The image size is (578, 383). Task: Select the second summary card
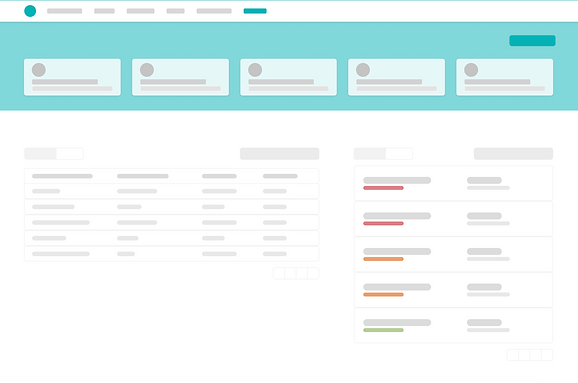(x=181, y=77)
